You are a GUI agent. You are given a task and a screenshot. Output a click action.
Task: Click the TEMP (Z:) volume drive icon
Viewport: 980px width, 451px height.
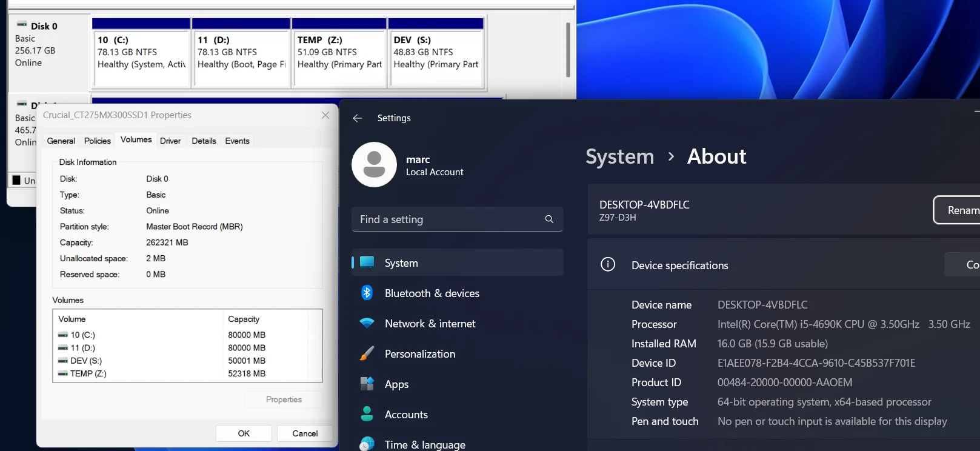[62, 373]
